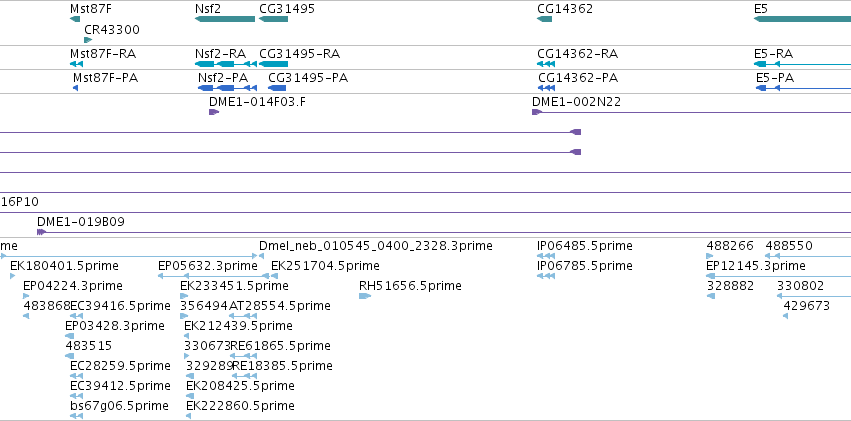Screen dimensions: 851x421
Task: Select the teal E5 gene bar glyph
Action: tap(802, 19)
